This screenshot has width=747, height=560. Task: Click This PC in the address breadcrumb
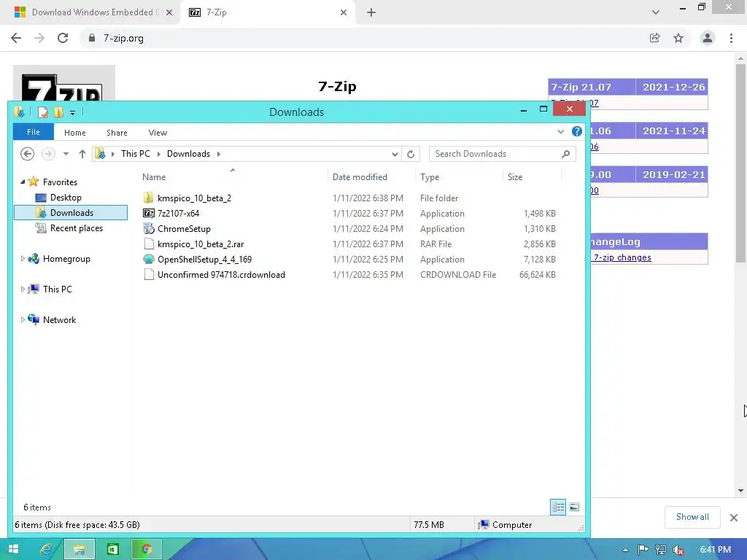pyautogui.click(x=135, y=154)
